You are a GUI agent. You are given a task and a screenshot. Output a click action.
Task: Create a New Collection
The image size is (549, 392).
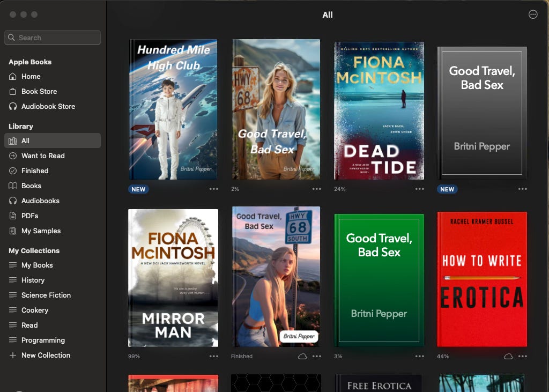point(53,355)
